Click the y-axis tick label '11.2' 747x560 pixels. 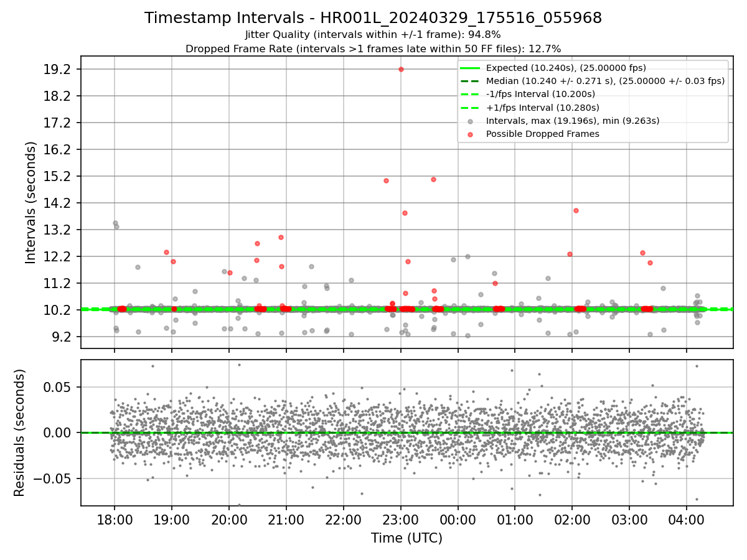click(x=57, y=283)
